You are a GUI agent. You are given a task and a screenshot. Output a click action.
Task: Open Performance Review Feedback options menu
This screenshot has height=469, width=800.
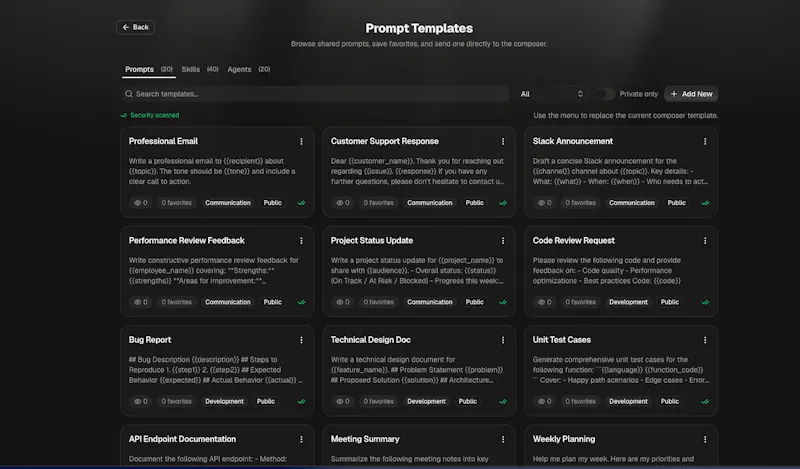301,241
